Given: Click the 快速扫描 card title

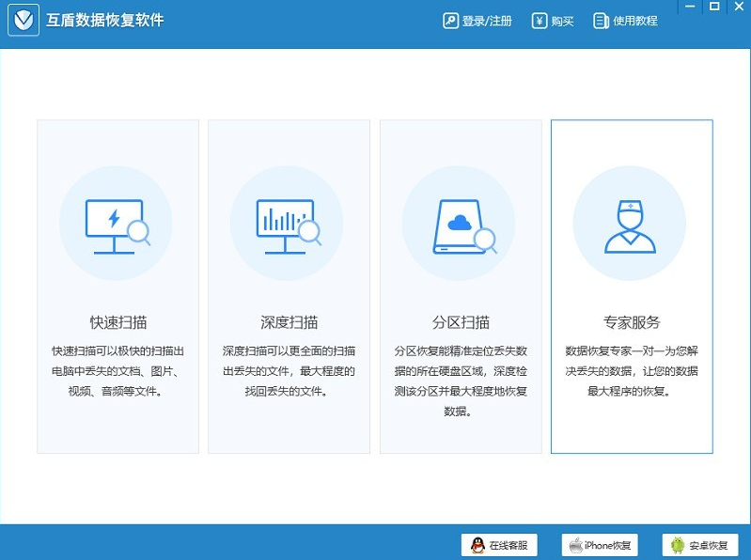Looking at the screenshot, I should tap(118, 322).
